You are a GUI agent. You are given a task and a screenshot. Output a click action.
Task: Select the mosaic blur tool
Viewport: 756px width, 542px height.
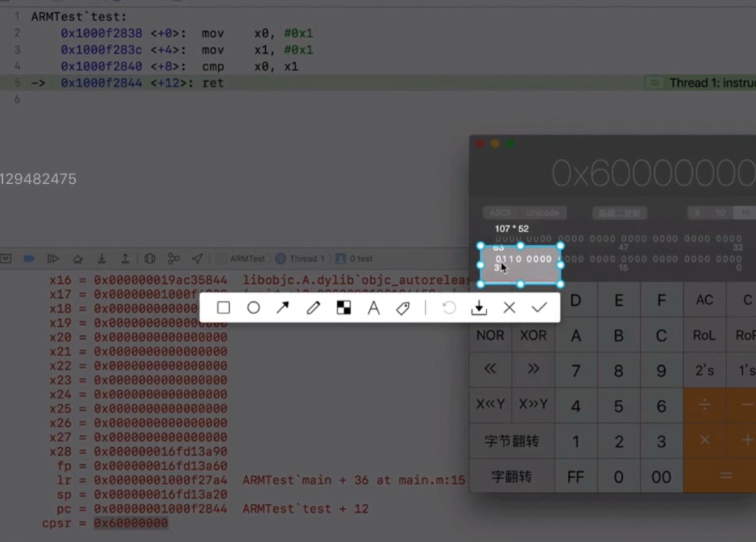[344, 308]
